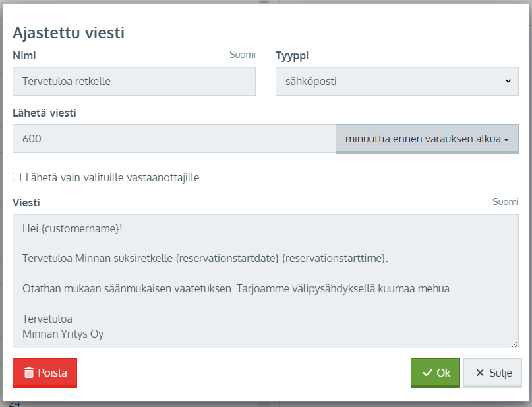
Task: Click the trash can icon on Poista
Action: [x=29, y=373]
